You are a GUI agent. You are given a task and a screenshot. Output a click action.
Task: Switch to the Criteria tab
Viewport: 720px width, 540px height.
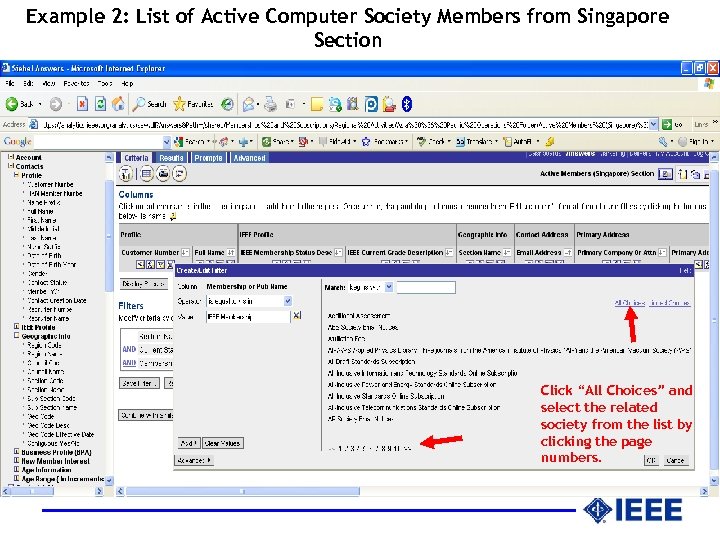tap(136, 158)
